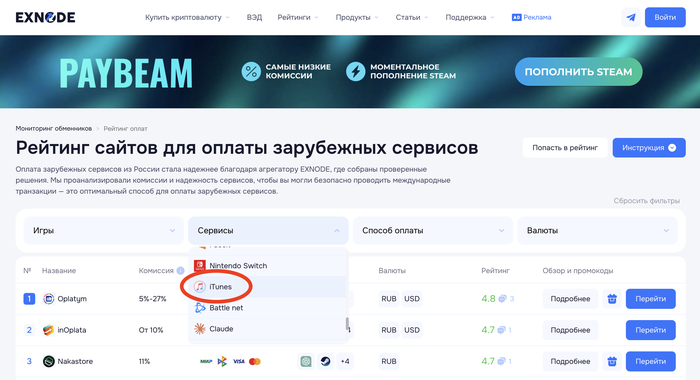Click the services list scrollbar thumb
The width and height of the screenshot is (700, 380).
click(347, 323)
